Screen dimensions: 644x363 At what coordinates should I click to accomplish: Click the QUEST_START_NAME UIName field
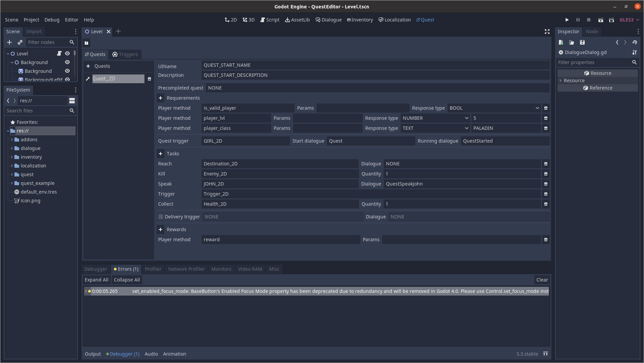point(375,65)
